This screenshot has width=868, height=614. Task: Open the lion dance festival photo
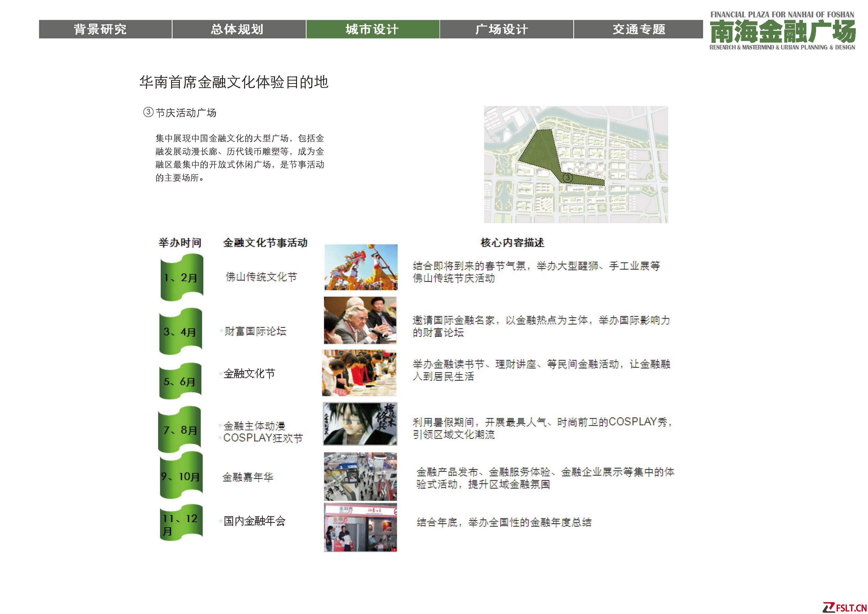[361, 268]
